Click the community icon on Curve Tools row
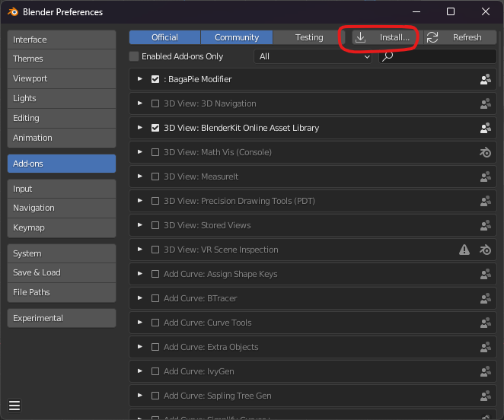 click(x=486, y=323)
